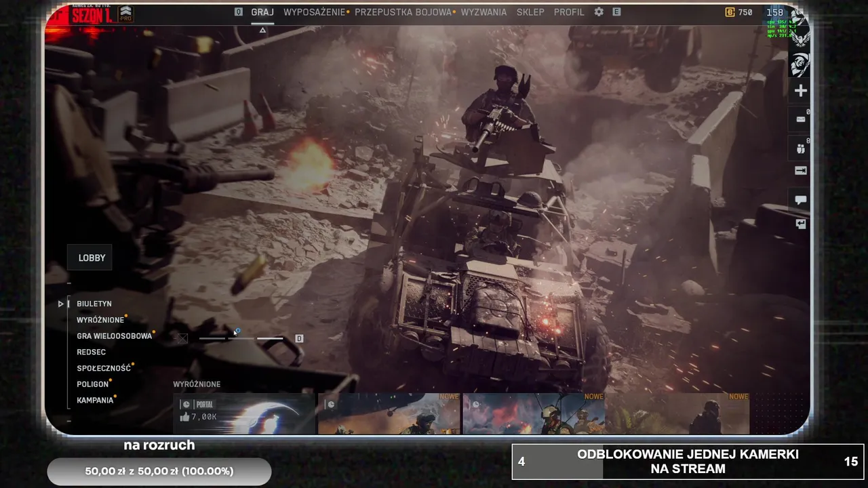Open the friends list icon
Image resolution: width=868 pixels, height=488 pixels.
[801, 148]
